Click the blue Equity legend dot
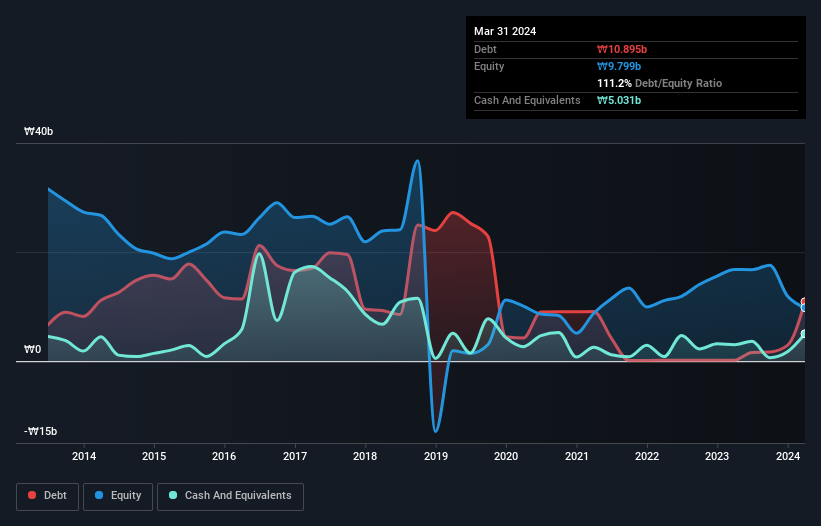This screenshot has height=526, width=821. point(99,495)
